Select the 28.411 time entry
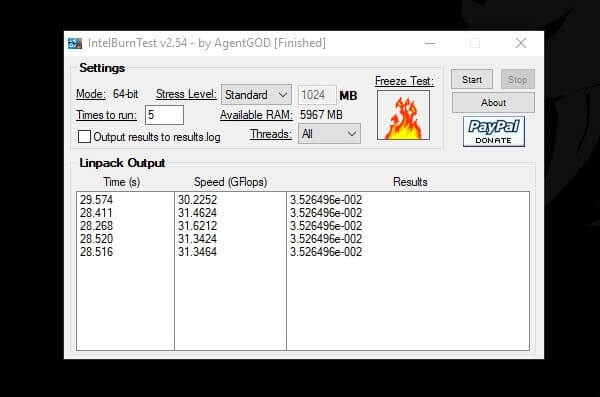This screenshot has width=600, height=397. (96, 213)
